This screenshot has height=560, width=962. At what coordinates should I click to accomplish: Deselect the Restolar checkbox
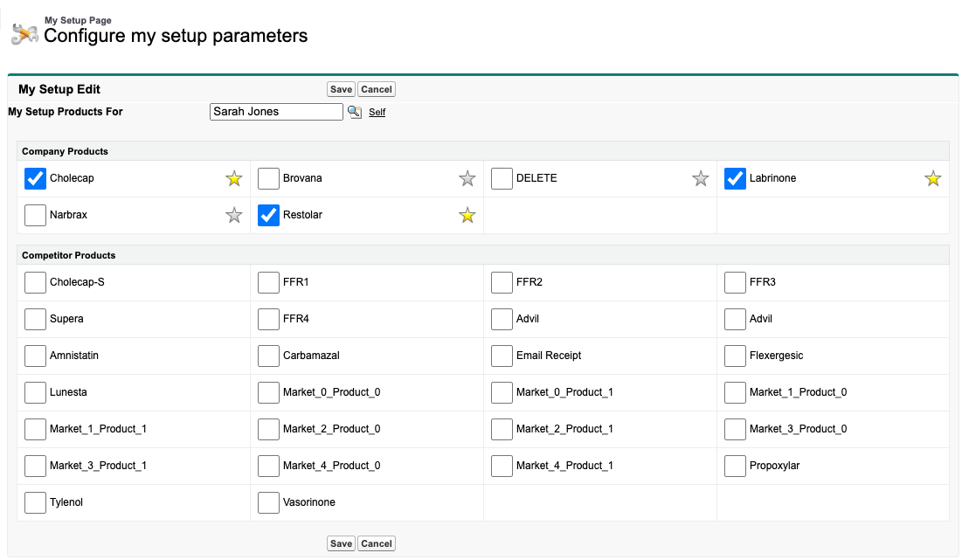pyautogui.click(x=268, y=215)
